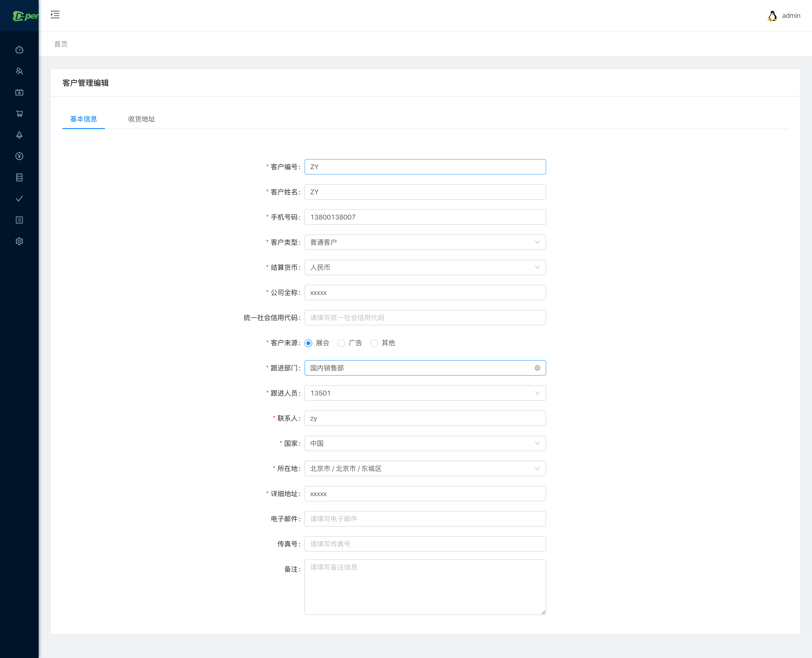Open the 结算货币 dropdown
Viewport: 812px width, 658px height.
(x=425, y=267)
